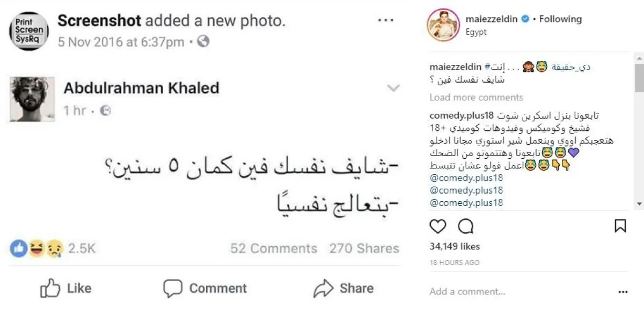Open the 52 Comments link

(x=273, y=249)
